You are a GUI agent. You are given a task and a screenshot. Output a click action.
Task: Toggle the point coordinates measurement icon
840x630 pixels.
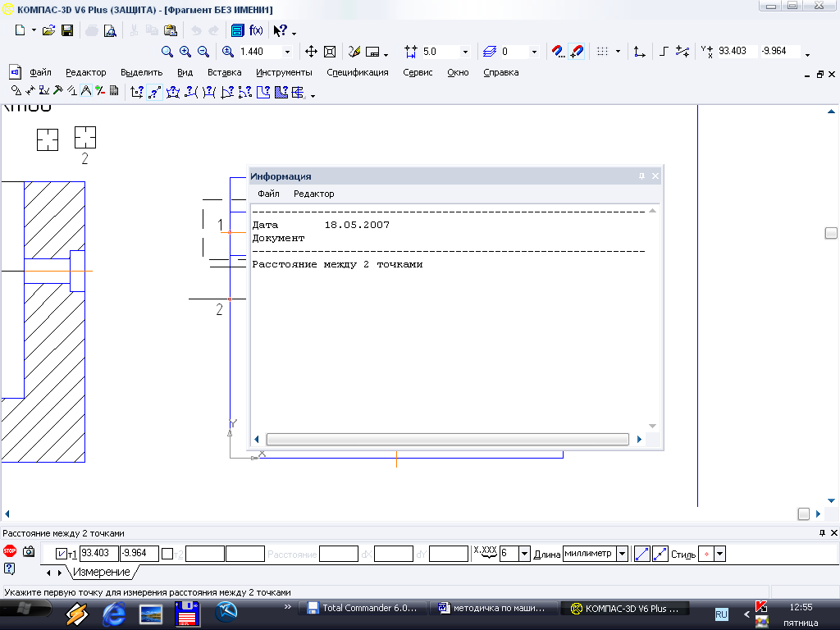137,92
